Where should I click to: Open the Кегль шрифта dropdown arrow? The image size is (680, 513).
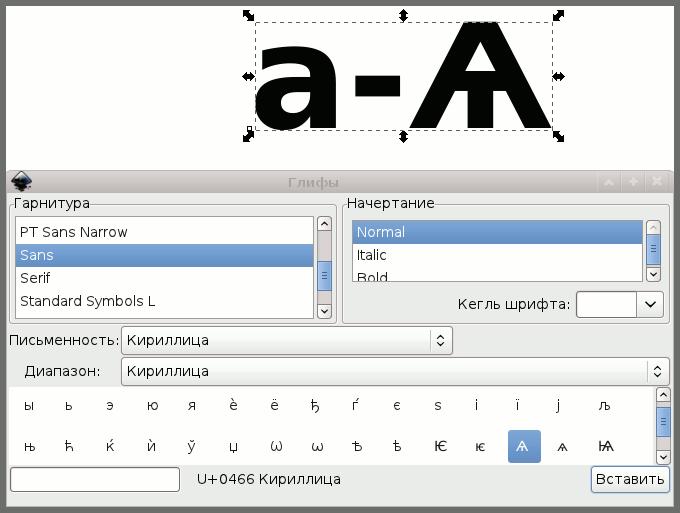pyautogui.click(x=650, y=304)
